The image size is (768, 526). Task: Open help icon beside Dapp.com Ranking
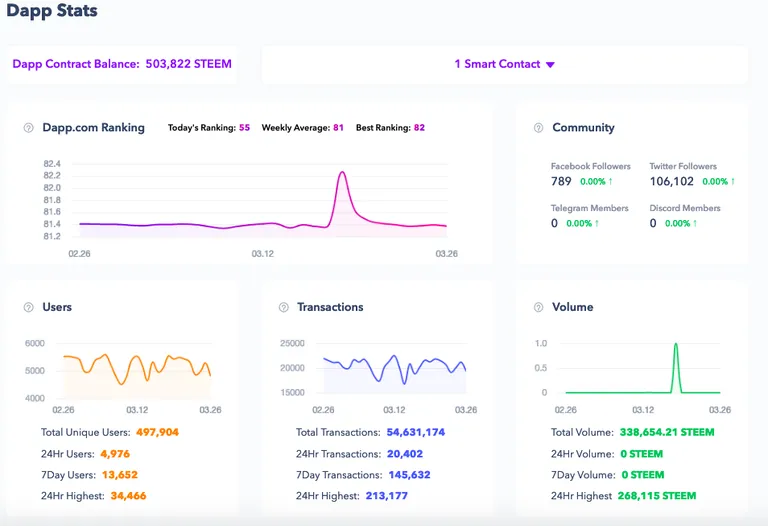tap(28, 128)
